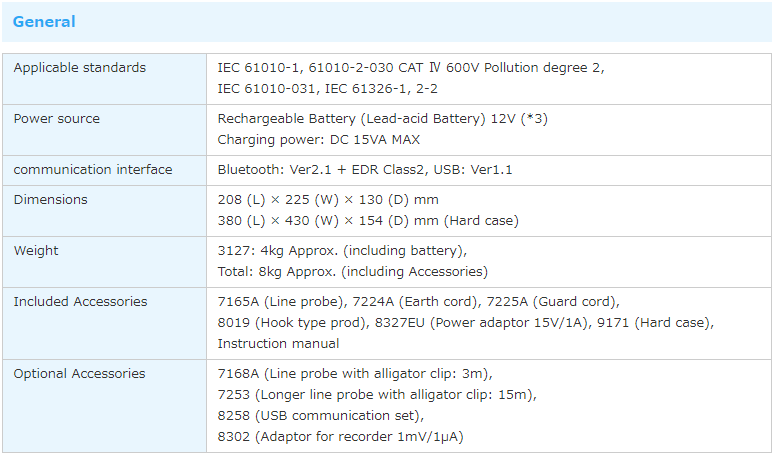Click the Dimensions row label

pyautogui.click(x=51, y=200)
